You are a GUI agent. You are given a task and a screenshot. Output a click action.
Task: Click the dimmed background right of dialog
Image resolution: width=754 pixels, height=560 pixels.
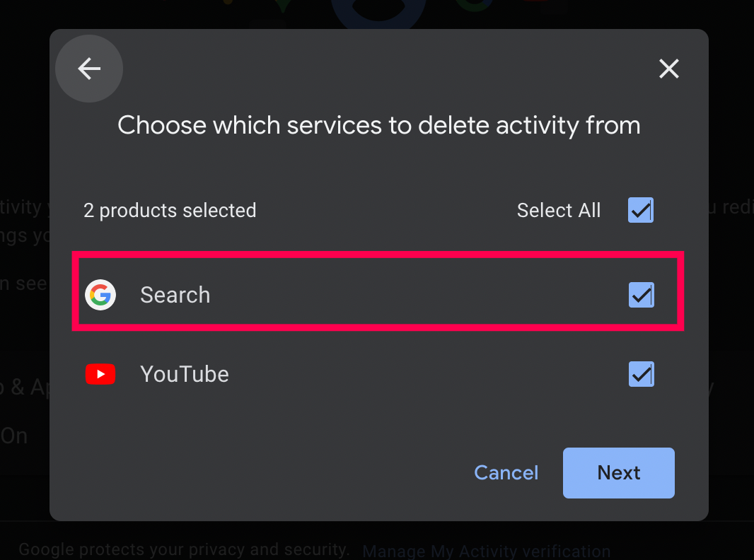[731, 318]
